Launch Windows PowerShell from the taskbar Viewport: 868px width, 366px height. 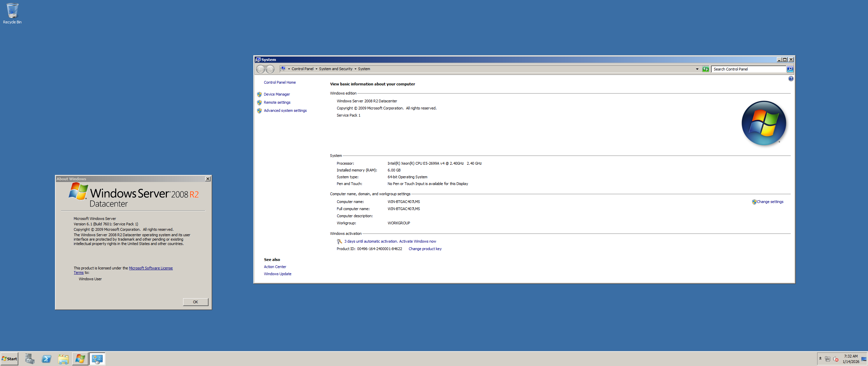(46, 359)
